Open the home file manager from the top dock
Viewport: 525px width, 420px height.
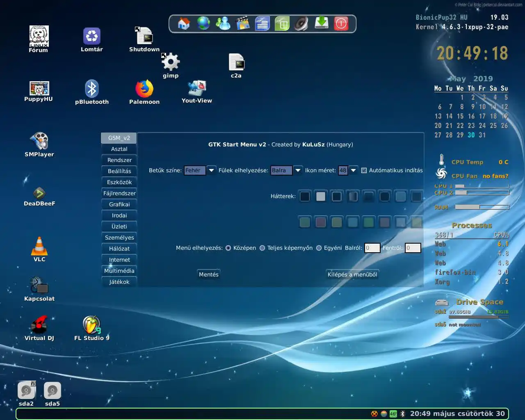183,23
